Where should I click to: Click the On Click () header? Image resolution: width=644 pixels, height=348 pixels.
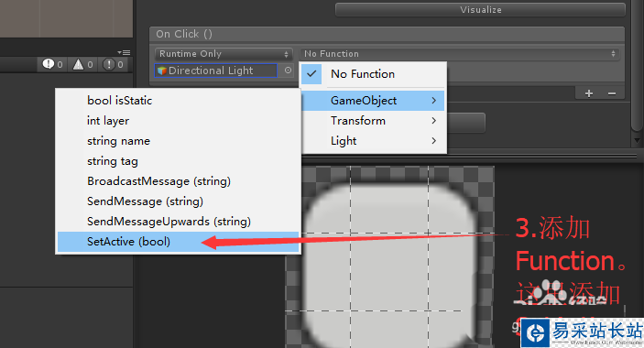[x=387, y=34]
